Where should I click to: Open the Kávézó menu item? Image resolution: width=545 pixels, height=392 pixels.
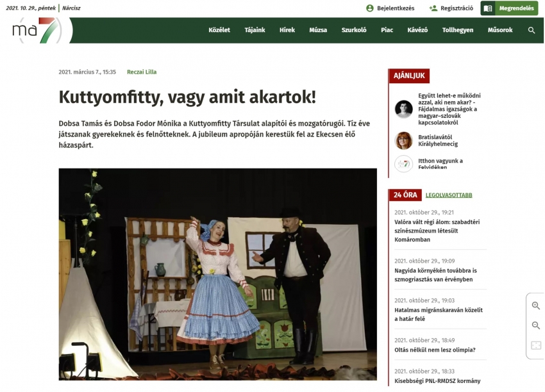click(x=417, y=30)
